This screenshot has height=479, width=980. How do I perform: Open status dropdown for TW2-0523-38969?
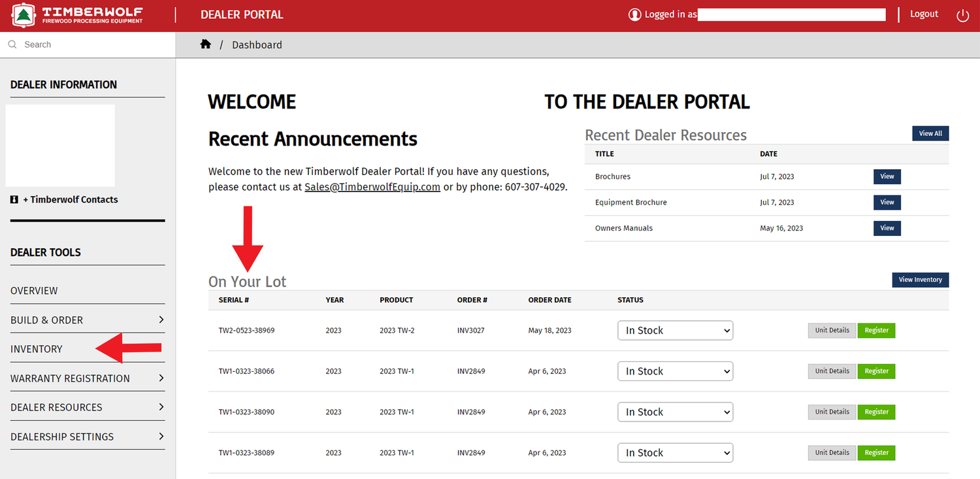(676, 331)
